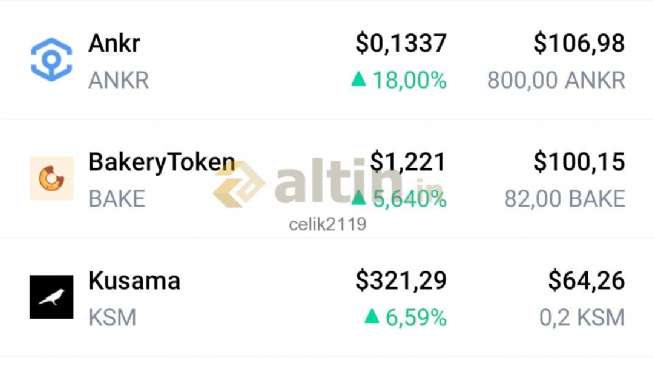654x366 pixels.
Task: Tap the BakeryToken donut logo icon
Action: [51, 178]
